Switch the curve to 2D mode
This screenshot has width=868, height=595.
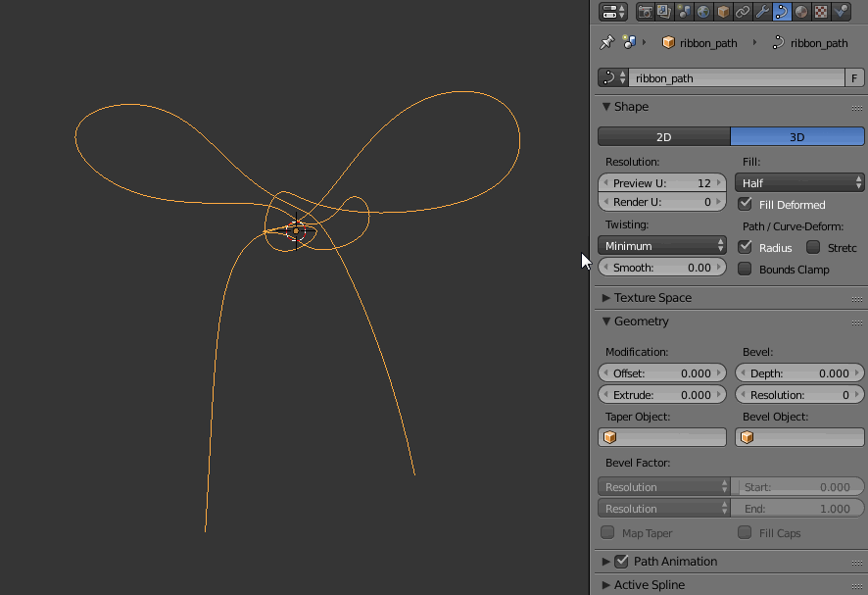[x=663, y=137]
